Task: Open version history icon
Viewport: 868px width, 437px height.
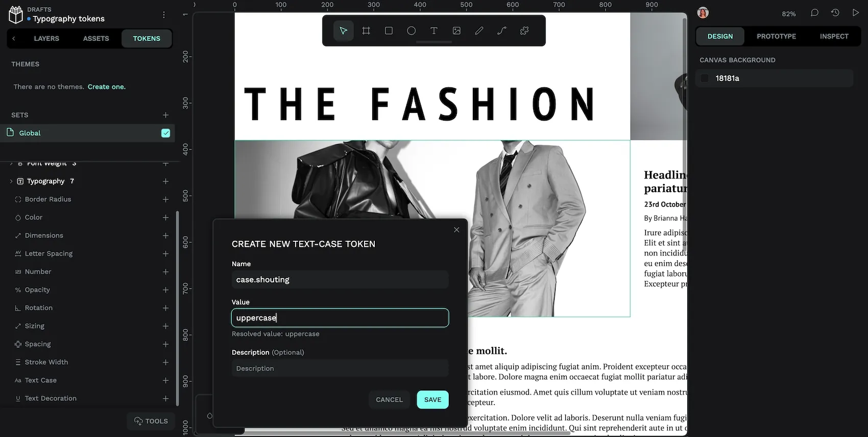Action: pyautogui.click(x=835, y=13)
